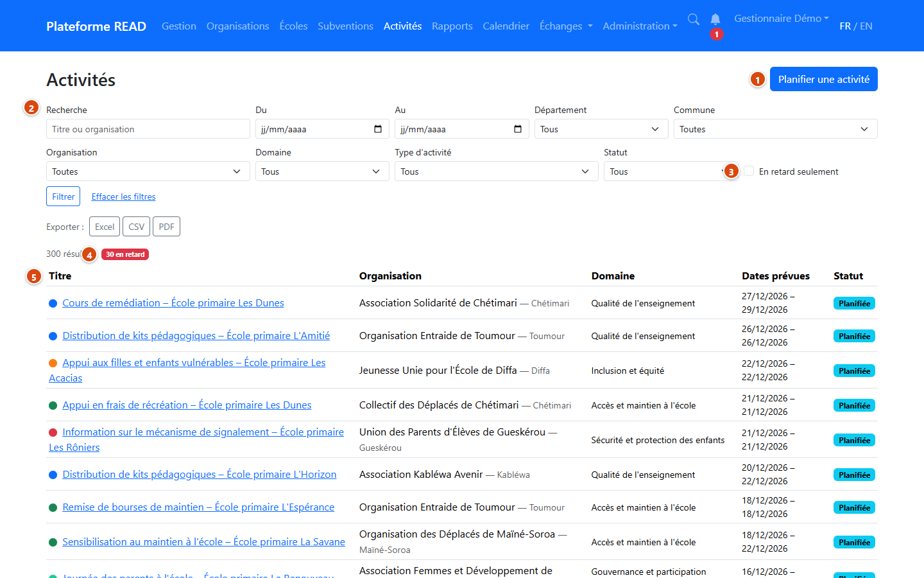924x578 pixels.
Task: Export results to CSV
Action: pyautogui.click(x=136, y=227)
